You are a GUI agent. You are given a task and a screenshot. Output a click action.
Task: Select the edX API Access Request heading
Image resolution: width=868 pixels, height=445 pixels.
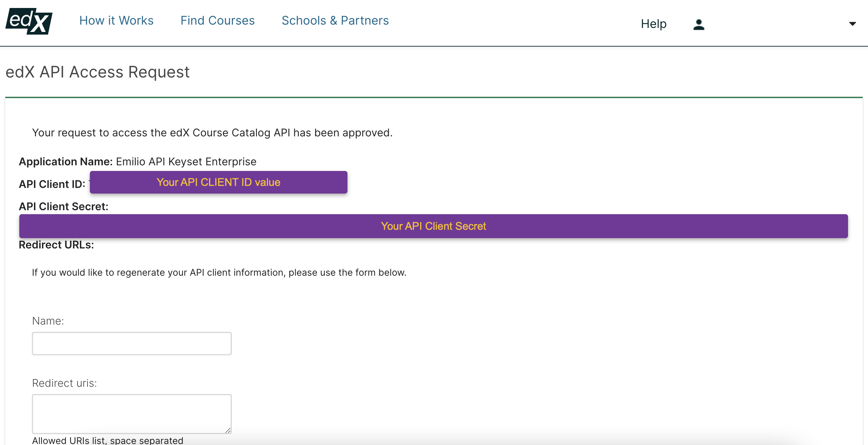[x=98, y=72]
